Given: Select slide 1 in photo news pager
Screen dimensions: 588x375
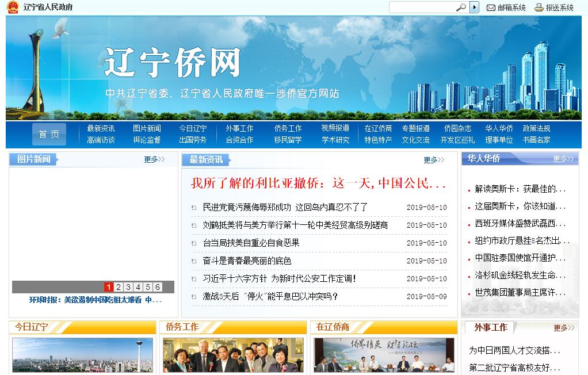Looking at the screenshot, I should [x=109, y=287].
